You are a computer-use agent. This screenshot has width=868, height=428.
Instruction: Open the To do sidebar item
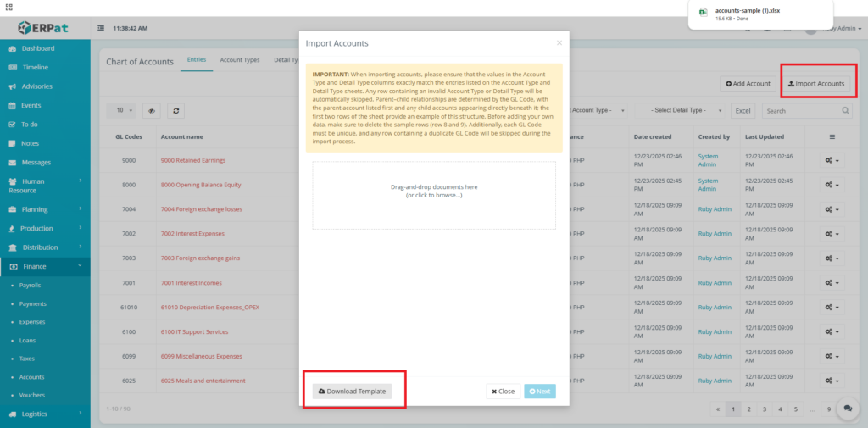click(x=30, y=125)
